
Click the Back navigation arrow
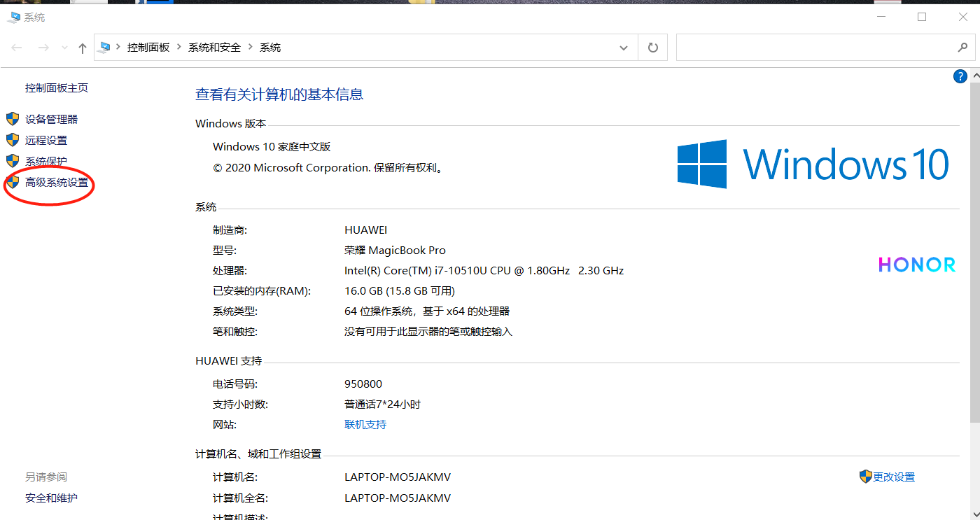click(17, 48)
